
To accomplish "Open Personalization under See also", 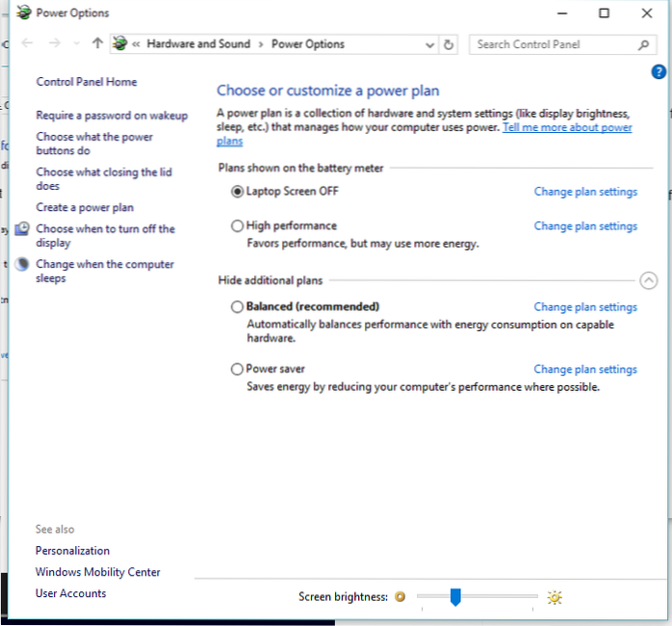I will pyautogui.click(x=72, y=551).
